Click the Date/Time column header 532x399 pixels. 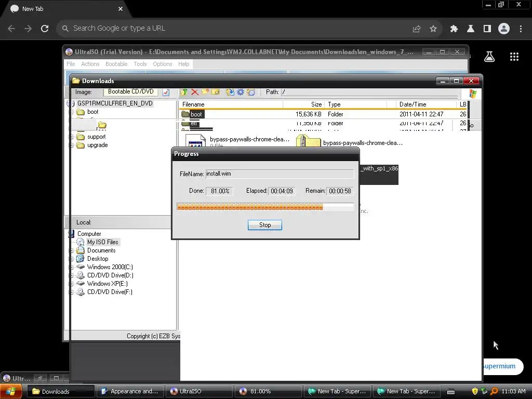click(x=426, y=104)
